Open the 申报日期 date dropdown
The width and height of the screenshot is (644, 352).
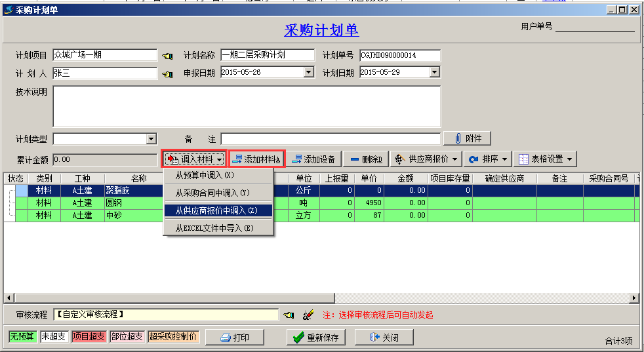tap(309, 73)
